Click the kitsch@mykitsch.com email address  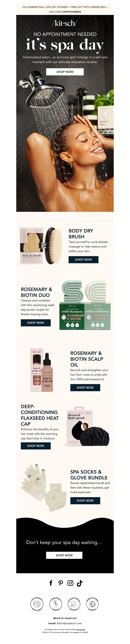point(69,623)
